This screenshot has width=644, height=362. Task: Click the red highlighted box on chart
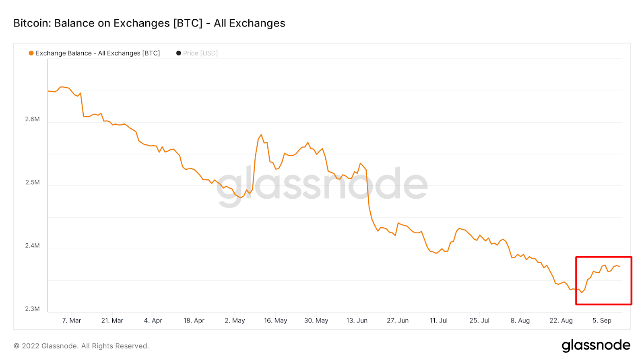[x=604, y=280]
